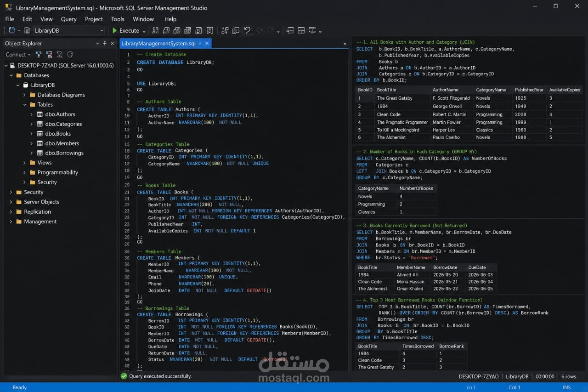This screenshot has height=392, width=588.
Task: Click the database icon left of LibraryDB box
Action: click(27, 30)
